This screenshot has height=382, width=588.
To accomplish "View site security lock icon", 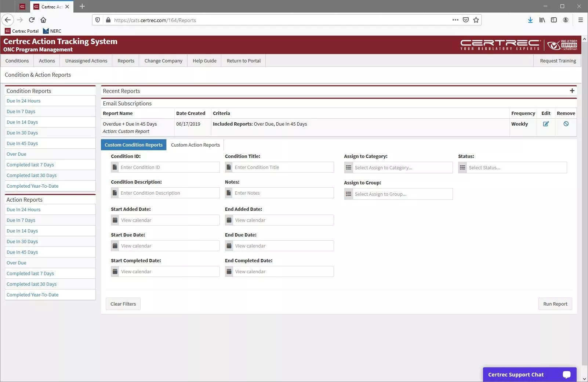I will click(x=108, y=20).
